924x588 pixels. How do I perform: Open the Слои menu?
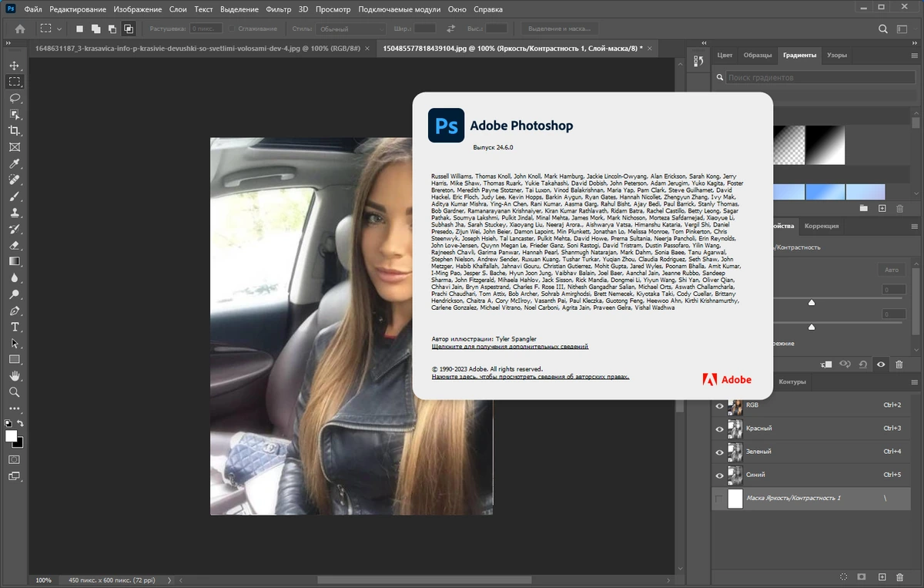click(x=178, y=9)
